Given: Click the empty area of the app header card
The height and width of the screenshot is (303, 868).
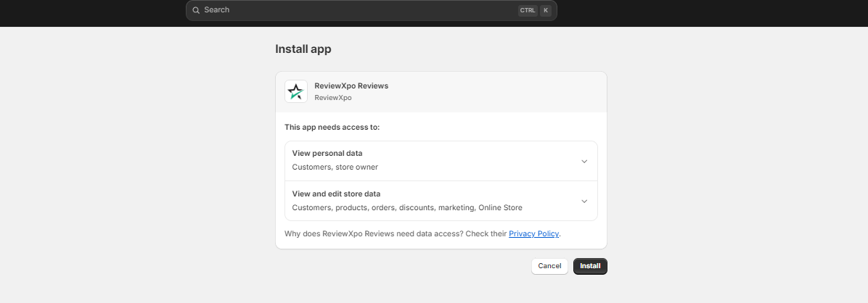Looking at the screenshot, I should [x=501, y=91].
